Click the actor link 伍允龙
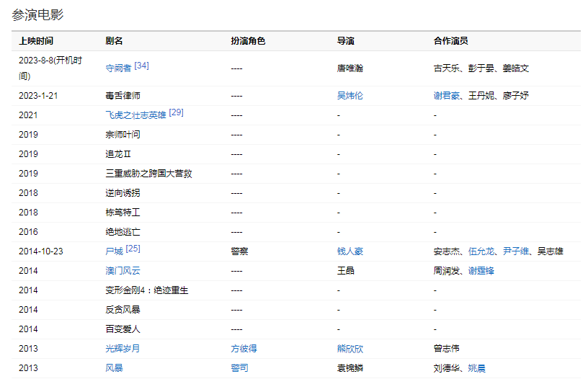 481,251
